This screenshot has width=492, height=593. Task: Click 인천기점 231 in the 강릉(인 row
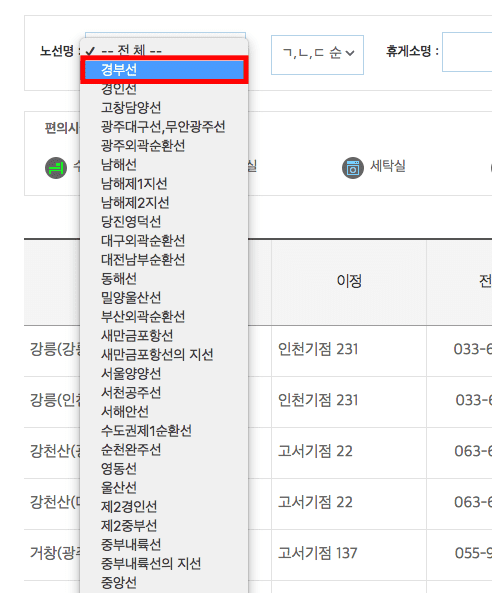coord(318,400)
